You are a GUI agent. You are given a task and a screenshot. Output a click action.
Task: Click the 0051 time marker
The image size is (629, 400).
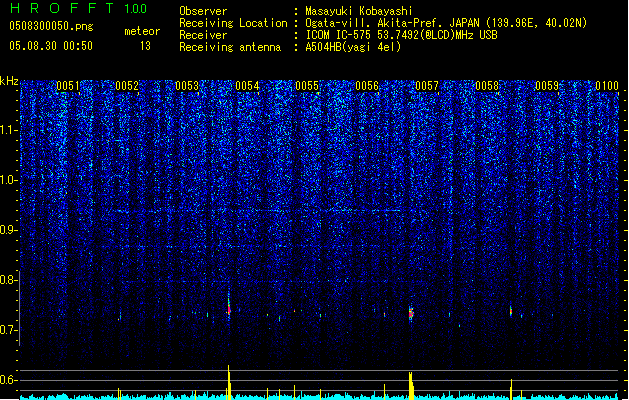click(68, 86)
